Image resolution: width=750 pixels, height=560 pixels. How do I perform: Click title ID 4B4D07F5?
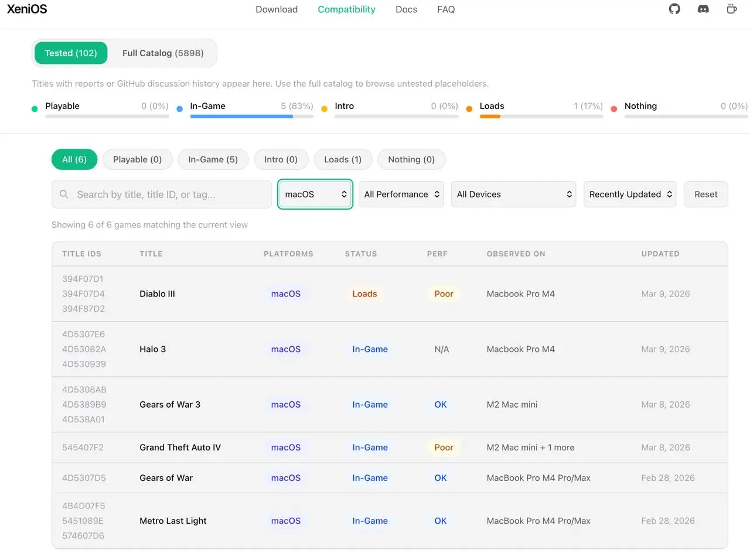[83, 506]
